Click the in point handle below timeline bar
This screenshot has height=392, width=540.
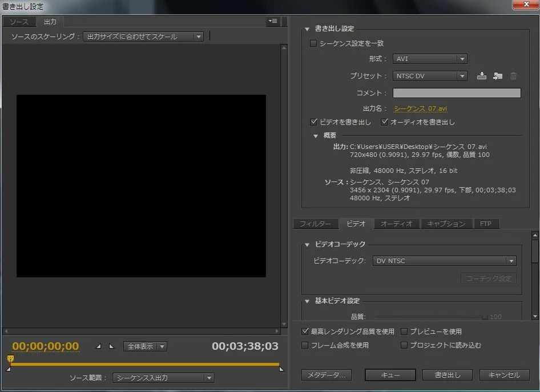tap(8, 369)
